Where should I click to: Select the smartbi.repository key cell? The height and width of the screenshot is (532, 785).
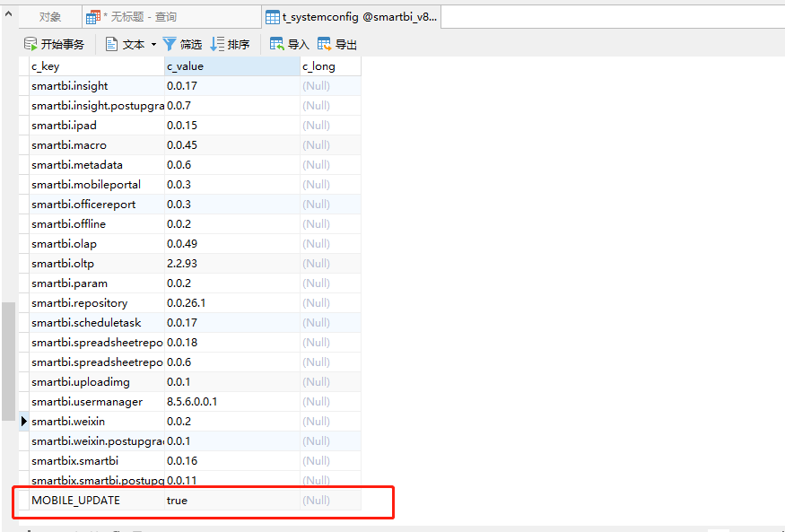pyautogui.click(x=97, y=303)
